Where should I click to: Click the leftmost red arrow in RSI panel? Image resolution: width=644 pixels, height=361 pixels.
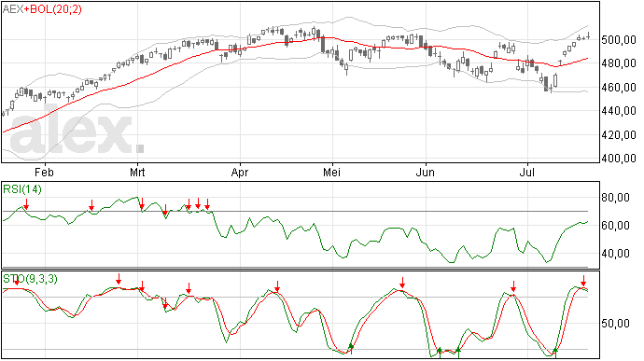click(26, 204)
